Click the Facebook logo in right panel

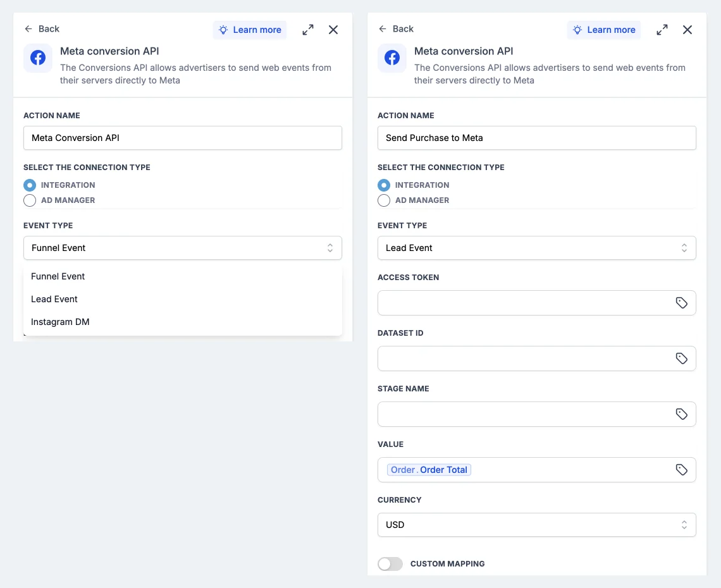[391, 58]
